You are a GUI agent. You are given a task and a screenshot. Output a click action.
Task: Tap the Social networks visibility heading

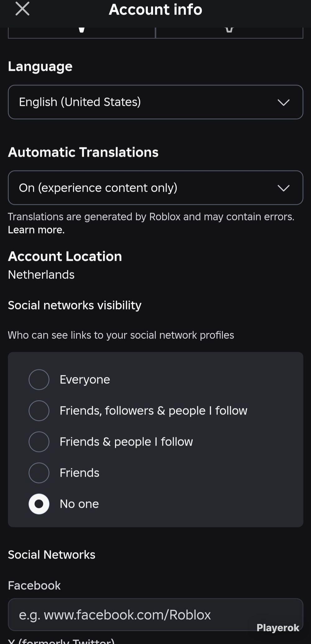coord(75,306)
